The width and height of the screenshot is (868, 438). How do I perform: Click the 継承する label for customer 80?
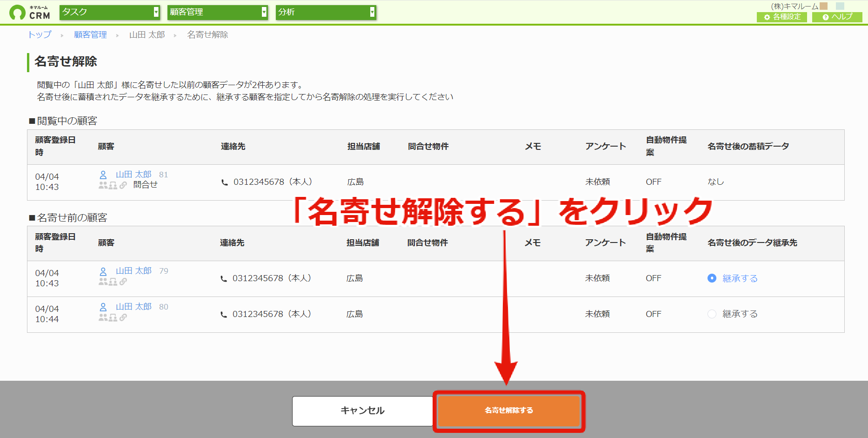click(x=740, y=314)
